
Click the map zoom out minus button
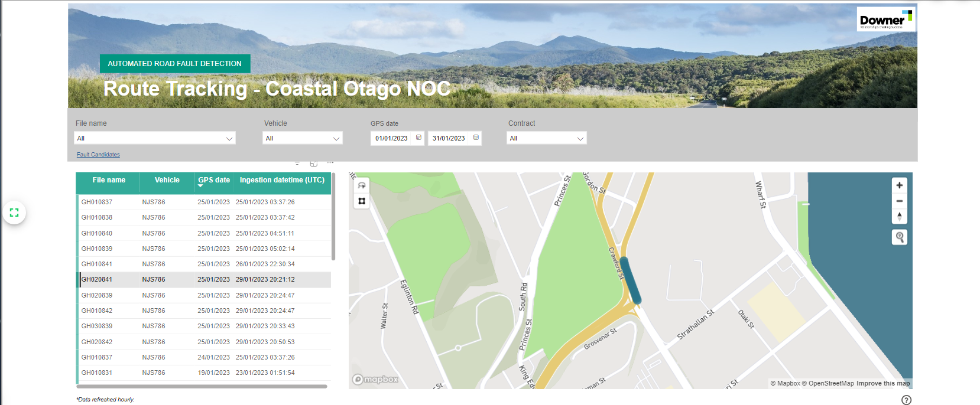(899, 201)
